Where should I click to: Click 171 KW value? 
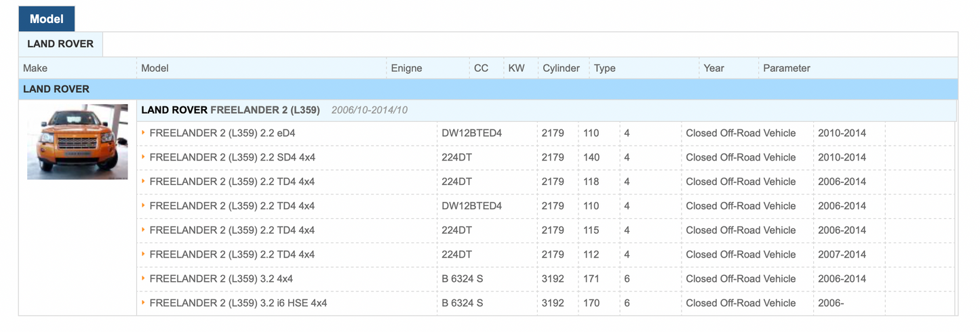click(x=591, y=278)
